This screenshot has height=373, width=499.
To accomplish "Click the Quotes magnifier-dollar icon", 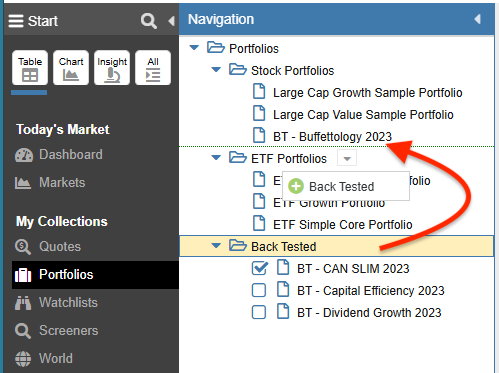I will click(x=23, y=247).
